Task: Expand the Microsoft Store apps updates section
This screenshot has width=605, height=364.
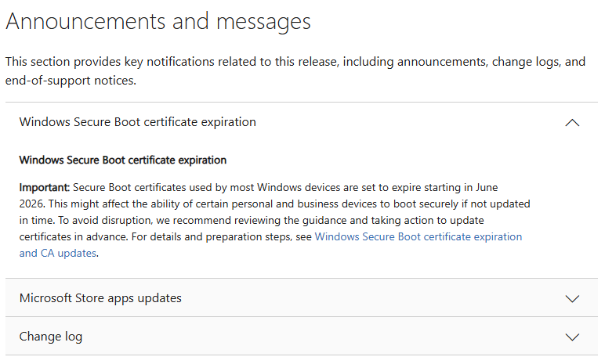Action: click(x=100, y=298)
